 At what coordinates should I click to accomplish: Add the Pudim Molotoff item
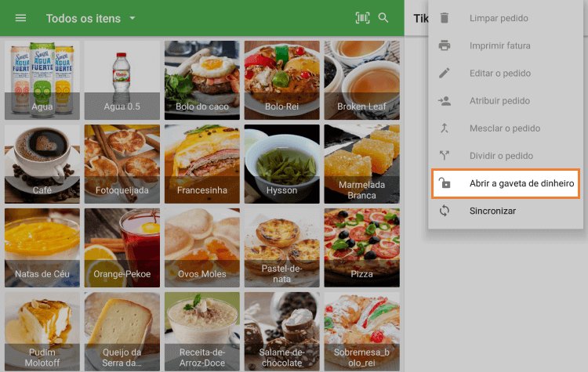tap(42, 331)
